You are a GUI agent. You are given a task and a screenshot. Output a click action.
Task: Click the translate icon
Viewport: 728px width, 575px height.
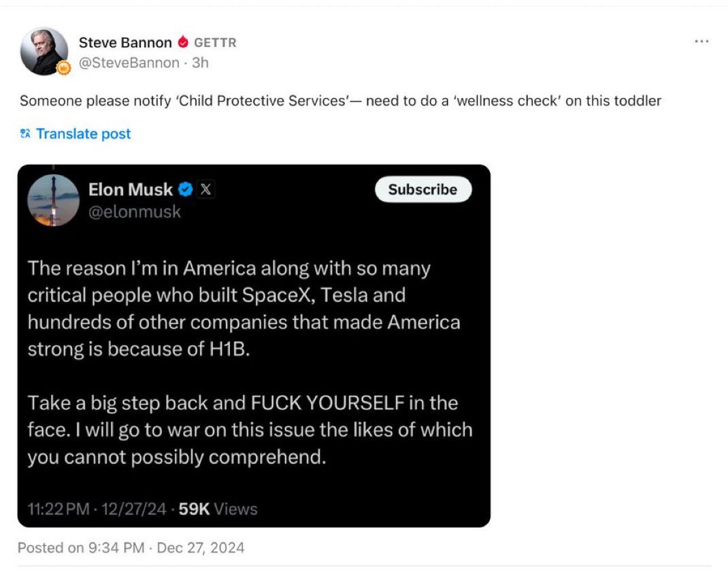coord(26,134)
